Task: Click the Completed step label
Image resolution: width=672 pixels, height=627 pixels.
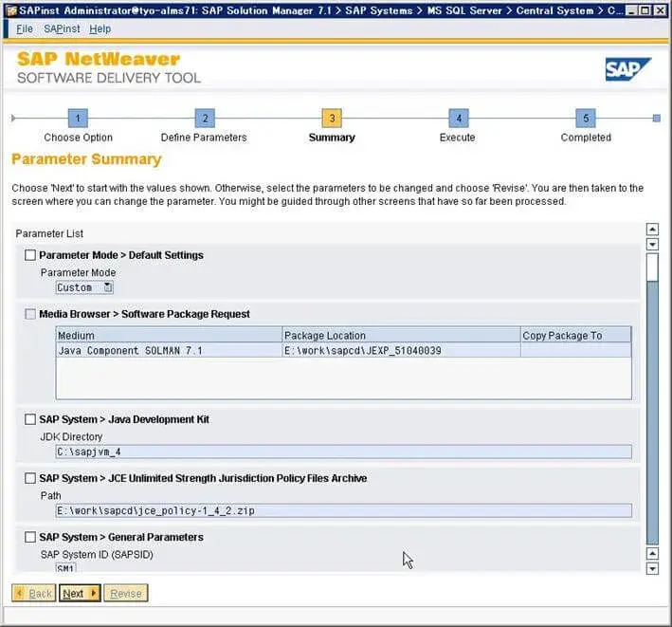Action: click(x=586, y=138)
